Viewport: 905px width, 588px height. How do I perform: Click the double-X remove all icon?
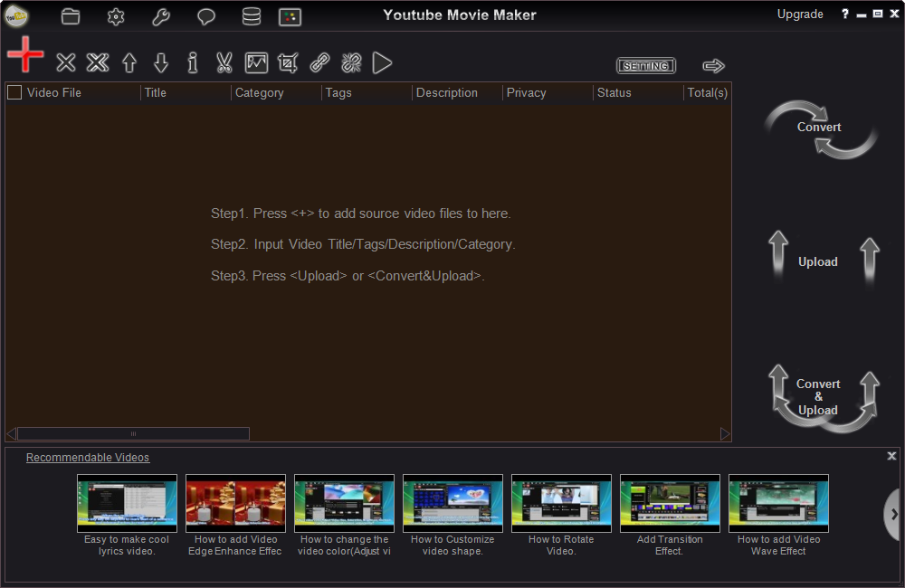tap(98, 62)
